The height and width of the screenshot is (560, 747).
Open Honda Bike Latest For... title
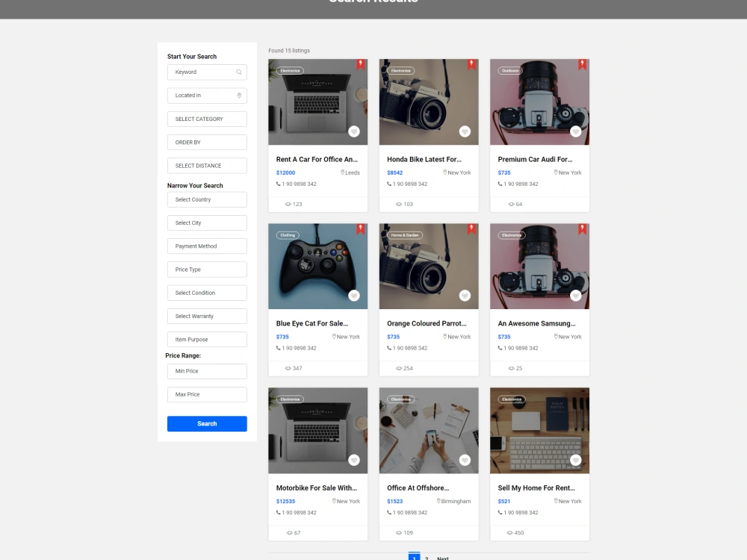pyautogui.click(x=424, y=160)
